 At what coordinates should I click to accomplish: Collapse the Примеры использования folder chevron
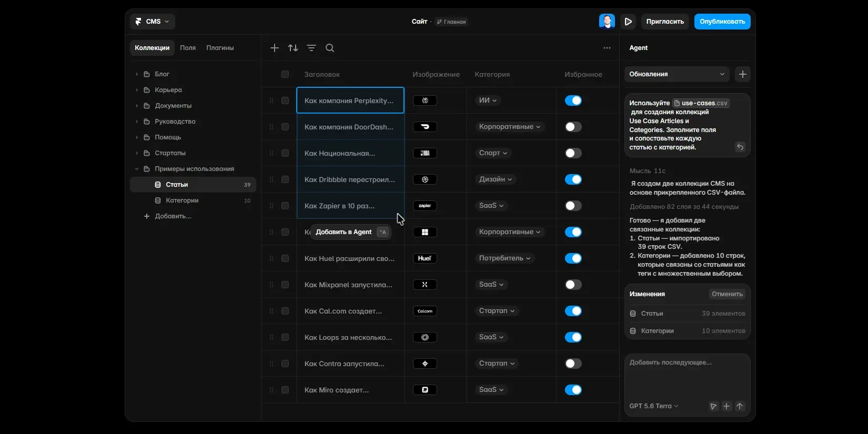pyautogui.click(x=137, y=169)
